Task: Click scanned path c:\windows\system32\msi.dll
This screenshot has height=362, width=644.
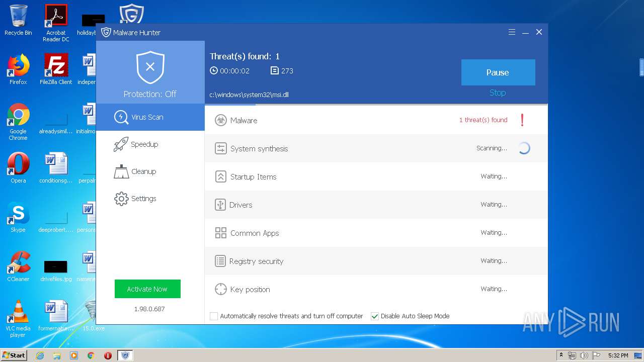Action: click(x=249, y=95)
